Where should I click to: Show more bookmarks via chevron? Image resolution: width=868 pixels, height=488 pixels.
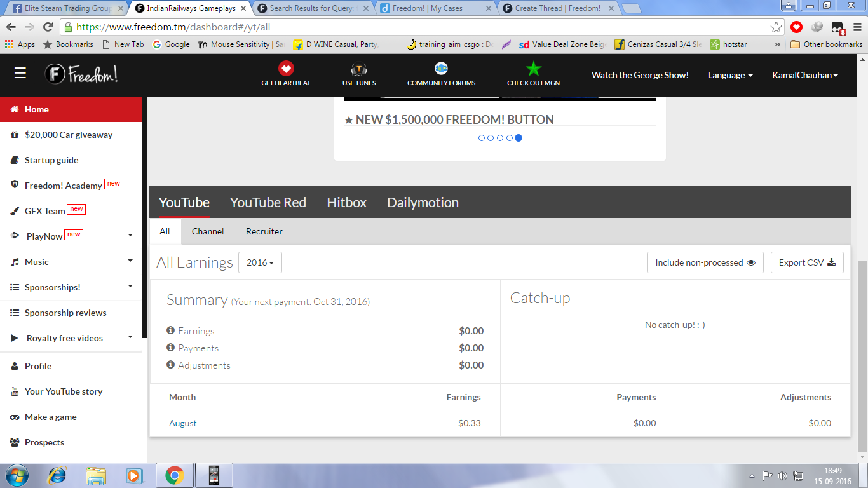[x=778, y=44]
